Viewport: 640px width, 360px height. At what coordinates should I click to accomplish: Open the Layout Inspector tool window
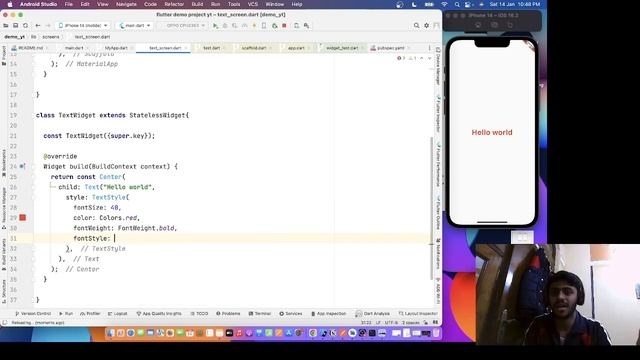[418, 313]
